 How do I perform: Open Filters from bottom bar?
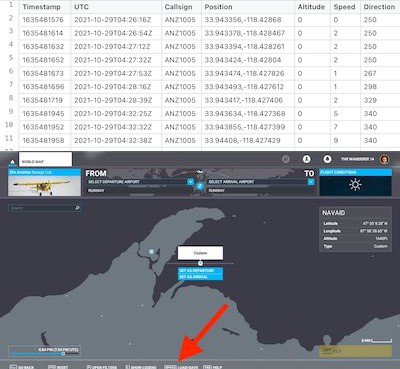click(x=102, y=367)
